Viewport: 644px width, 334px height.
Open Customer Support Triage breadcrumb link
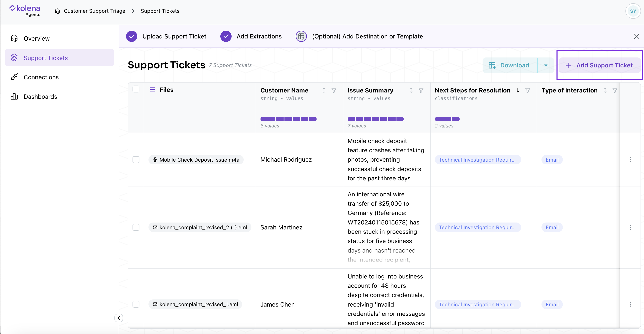click(x=94, y=11)
